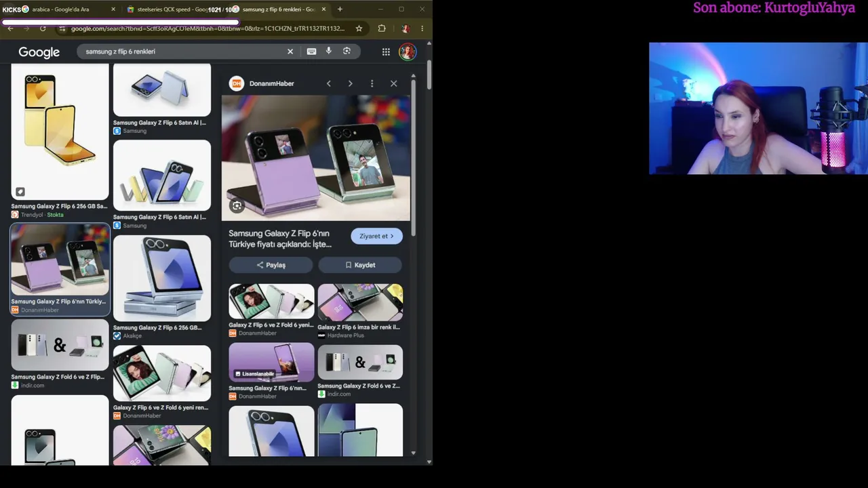Screen dimensions: 868x488
Task: Open related image 'Galaxy Z Flip 6 ve Z Fold 6 yeni...'
Action: pos(271,301)
